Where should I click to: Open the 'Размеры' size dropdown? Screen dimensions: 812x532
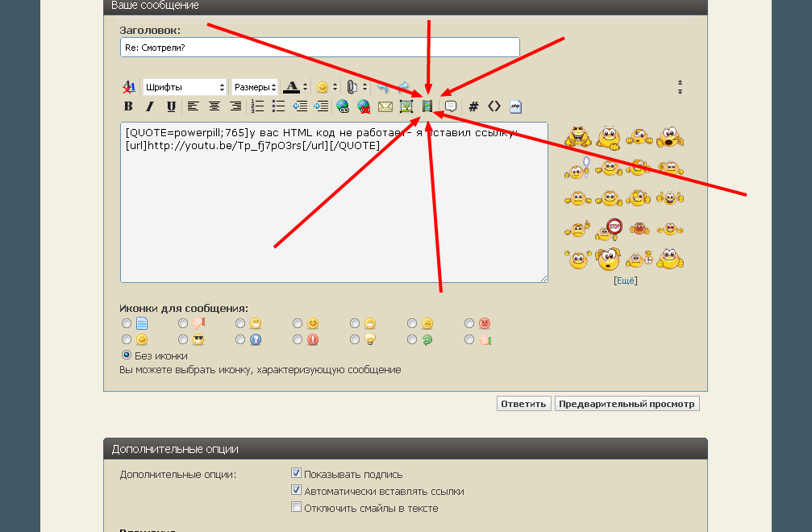[255, 87]
